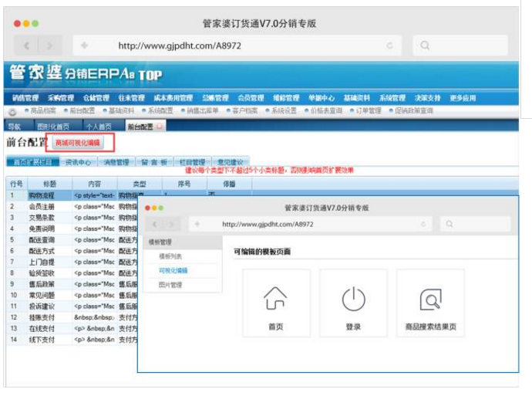Open 图片管理 in the popup sidebar
The image size is (532, 396).
[x=170, y=285]
